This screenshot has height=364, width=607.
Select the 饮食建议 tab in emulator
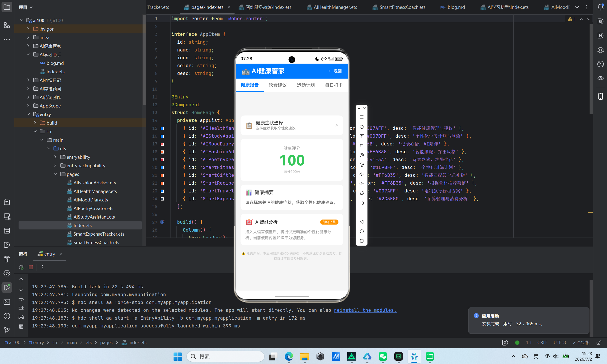(x=278, y=85)
